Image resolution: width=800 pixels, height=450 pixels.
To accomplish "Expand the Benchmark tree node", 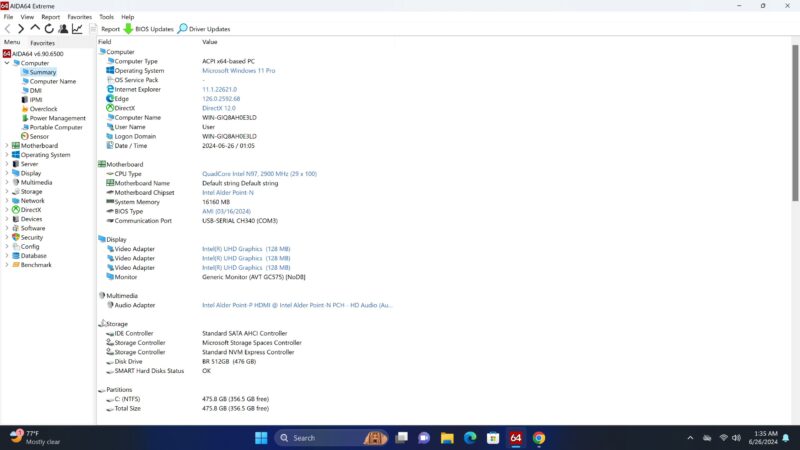I will [x=7, y=265].
